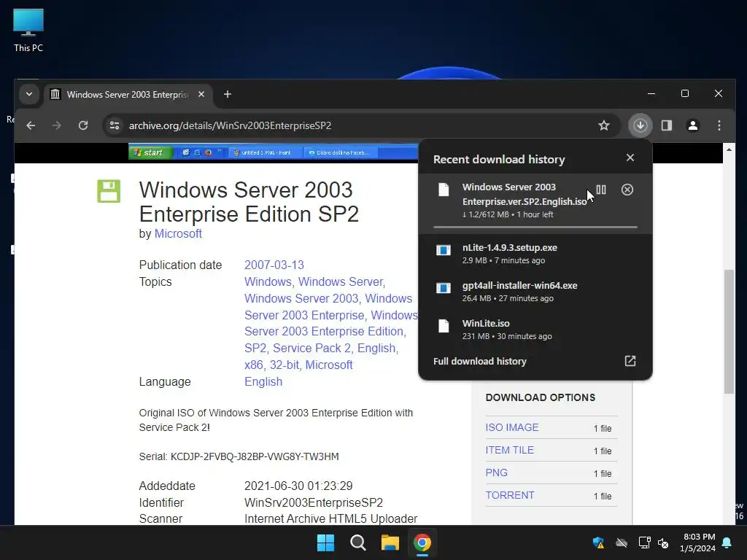This screenshot has height=560, width=747.
Task: Bookmark this page with the star icon
Action: coord(604,125)
